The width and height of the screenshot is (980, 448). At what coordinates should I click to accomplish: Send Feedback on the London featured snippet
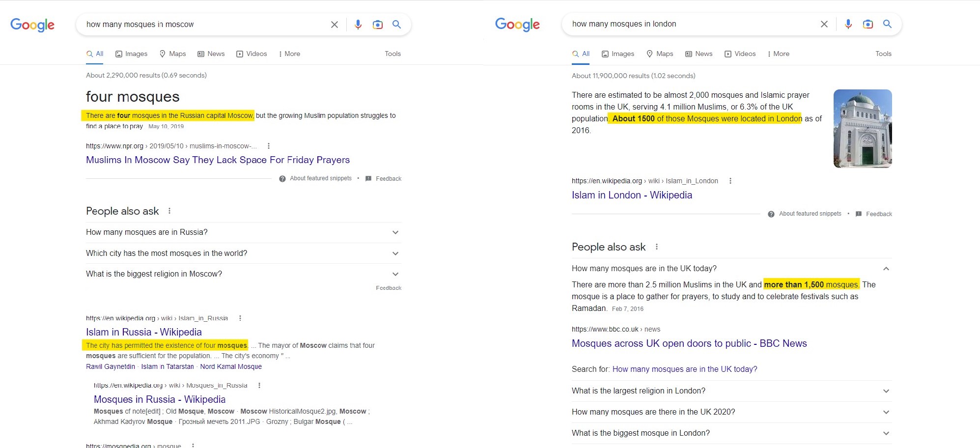(x=873, y=214)
